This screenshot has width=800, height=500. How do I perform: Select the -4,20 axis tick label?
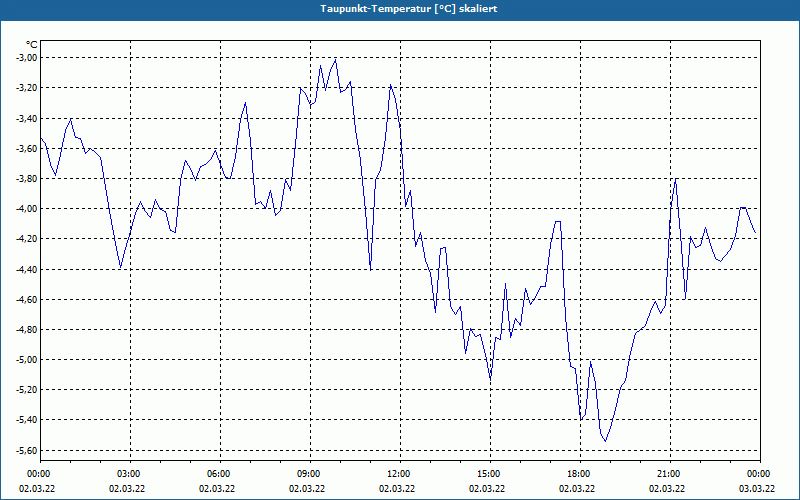click(x=27, y=239)
